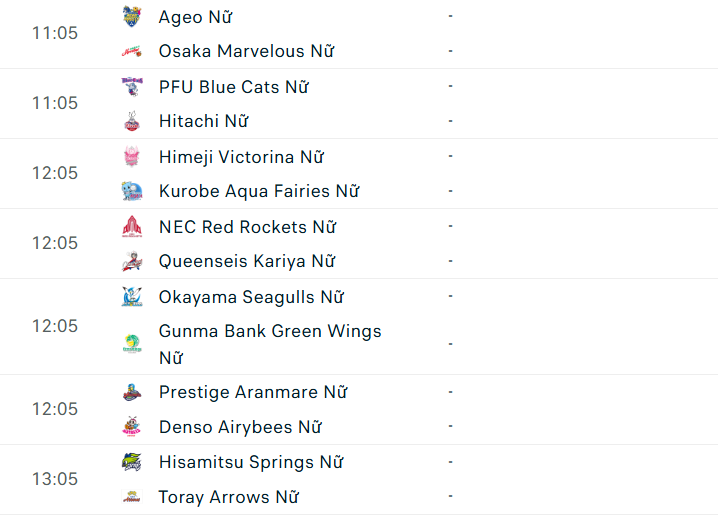718x515 pixels.
Task: Click the Queenseis Kariya team logo
Action: tap(132, 261)
